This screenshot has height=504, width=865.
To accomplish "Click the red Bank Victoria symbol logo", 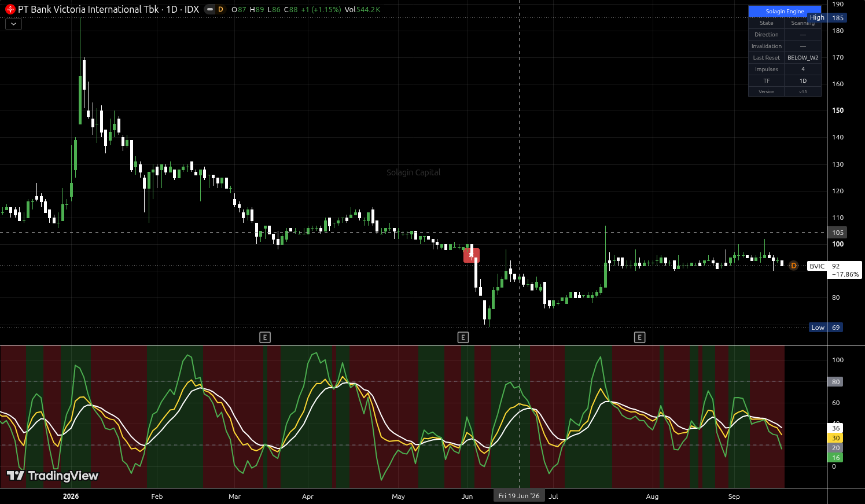I will 10,9.
